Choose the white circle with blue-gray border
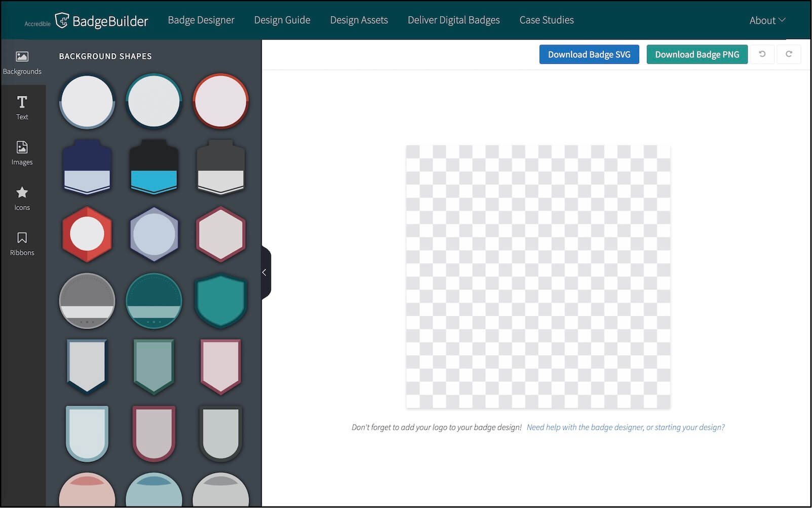The height and width of the screenshot is (508, 812). click(87, 101)
